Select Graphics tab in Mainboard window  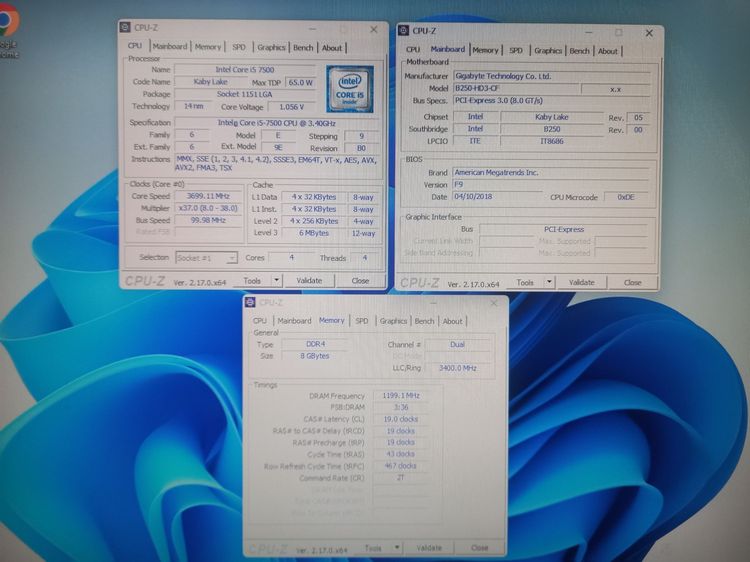[548, 50]
